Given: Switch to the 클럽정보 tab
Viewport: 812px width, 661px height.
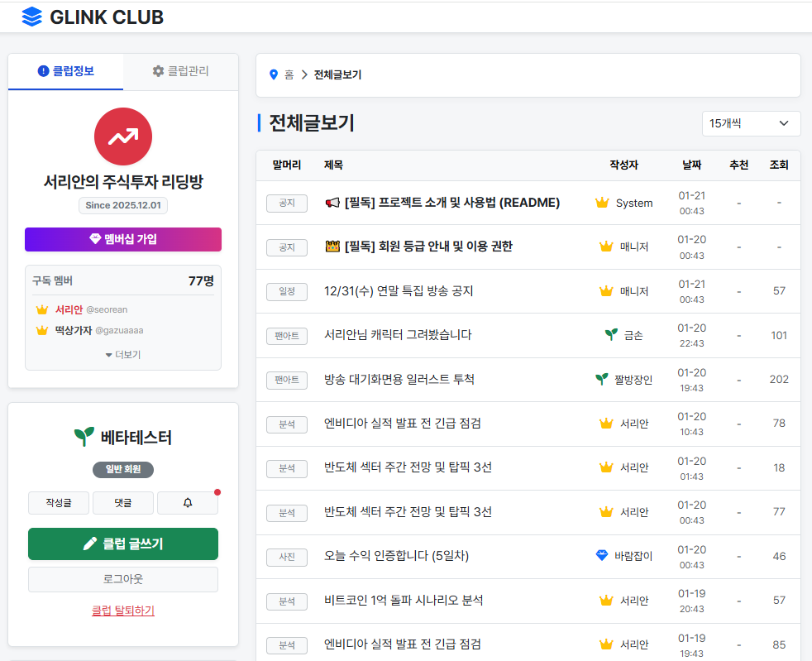Looking at the screenshot, I should 66,71.
